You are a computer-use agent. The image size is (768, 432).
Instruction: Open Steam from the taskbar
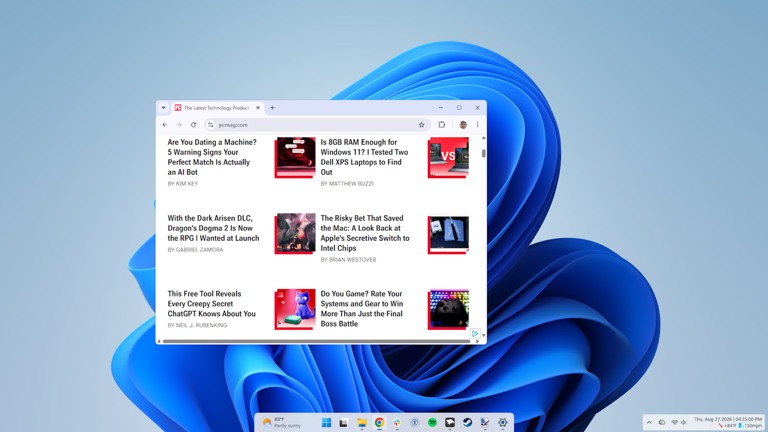(467, 422)
